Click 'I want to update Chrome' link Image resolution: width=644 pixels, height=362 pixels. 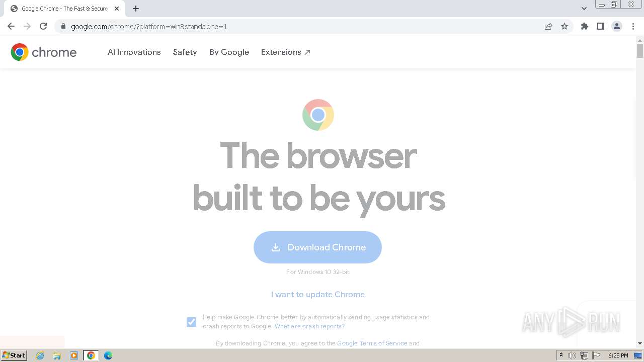click(x=318, y=295)
